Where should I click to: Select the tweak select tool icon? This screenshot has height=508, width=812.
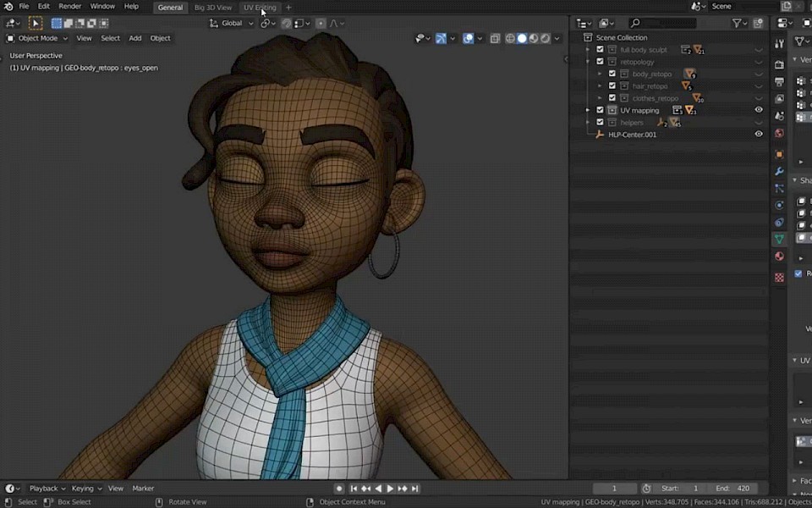36,23
